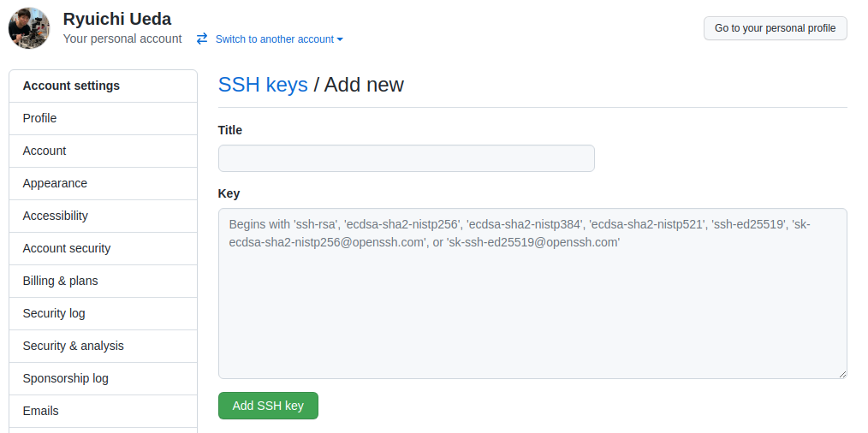Click the Ryuichi Ueda account name
The image size is (868, 433).
pyautogui.click(x=117, y=19)
